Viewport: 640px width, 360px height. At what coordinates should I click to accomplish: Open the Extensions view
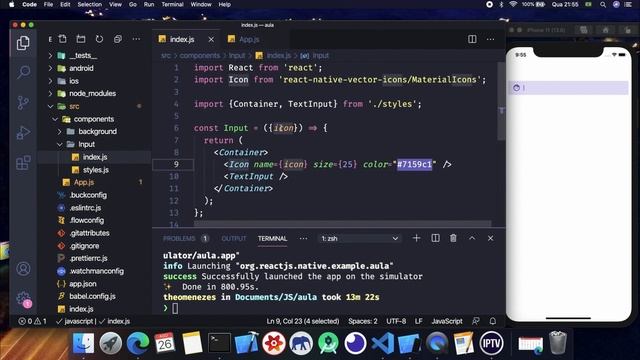pos(23,163)
